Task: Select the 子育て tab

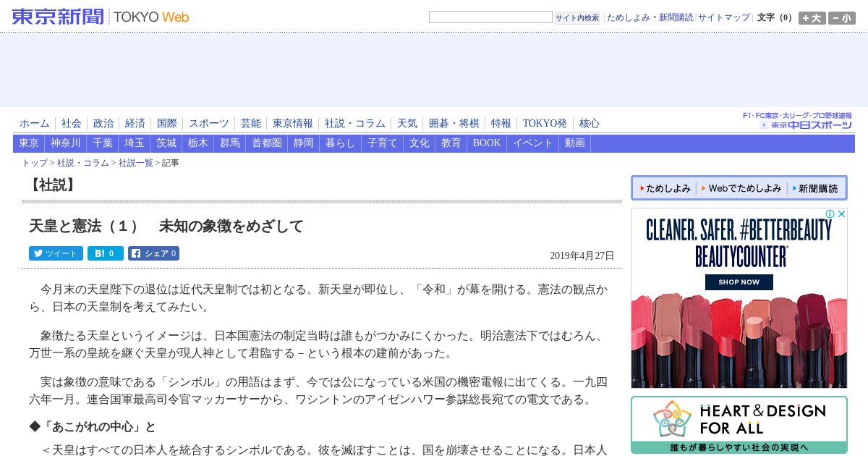Action: pyautogui.click(x=383, y=143)
